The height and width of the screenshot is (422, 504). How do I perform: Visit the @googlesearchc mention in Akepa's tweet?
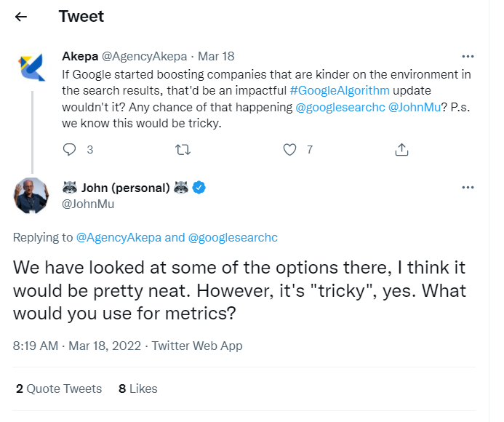[340, 107]
